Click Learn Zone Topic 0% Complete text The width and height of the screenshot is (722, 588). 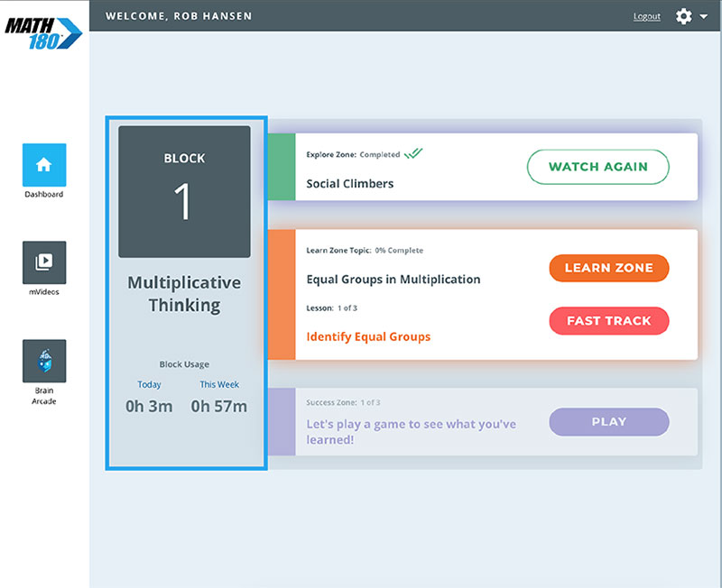pos(365,251)
